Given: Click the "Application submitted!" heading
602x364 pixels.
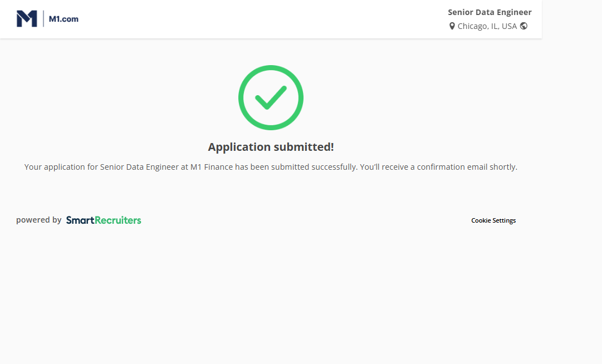Looking at the screenshot, I should [271, 147].
